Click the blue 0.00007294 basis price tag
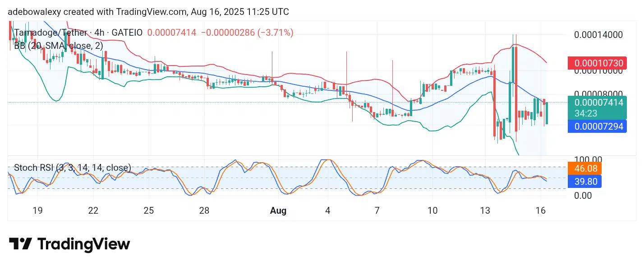Viewport: 644px width, 267px height. click(x=597, y=126)
